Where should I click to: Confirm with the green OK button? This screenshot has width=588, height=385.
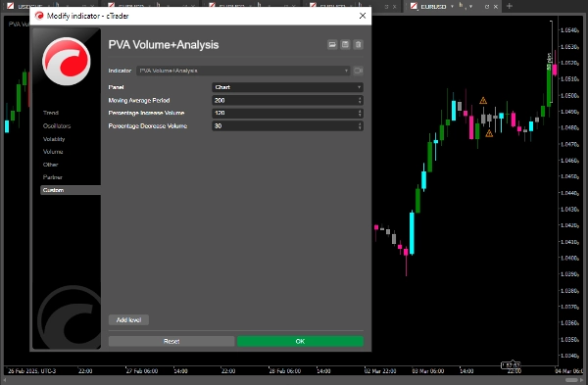click(x=300, y=341)
